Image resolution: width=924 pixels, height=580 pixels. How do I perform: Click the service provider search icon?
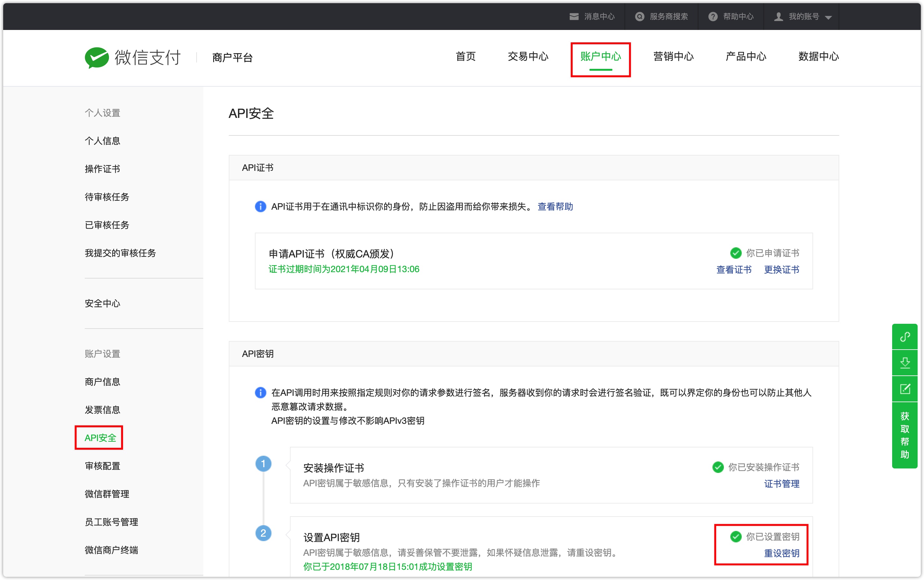pyautogui.click(x=639, y=17)
